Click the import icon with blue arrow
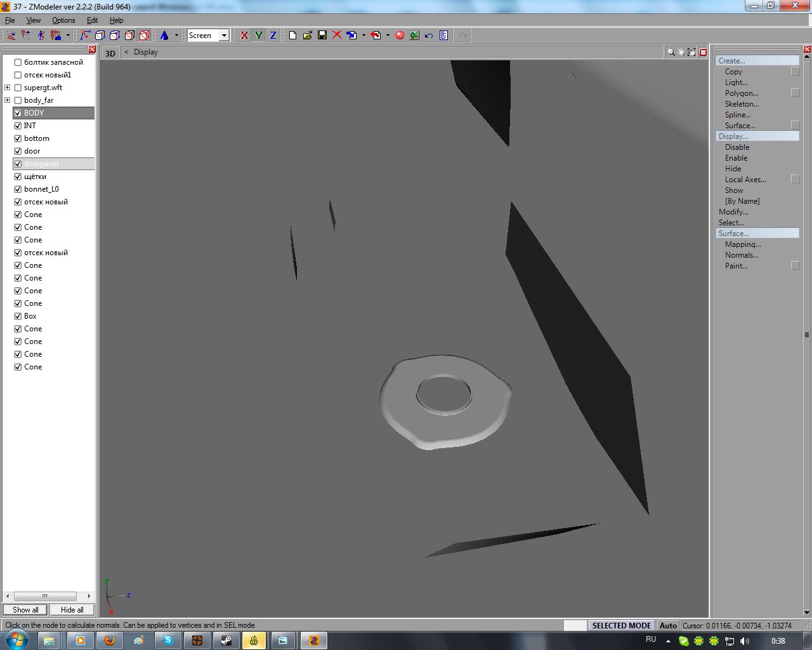The width and height of the screenshot is (812, 650). [x=351, y=36]
